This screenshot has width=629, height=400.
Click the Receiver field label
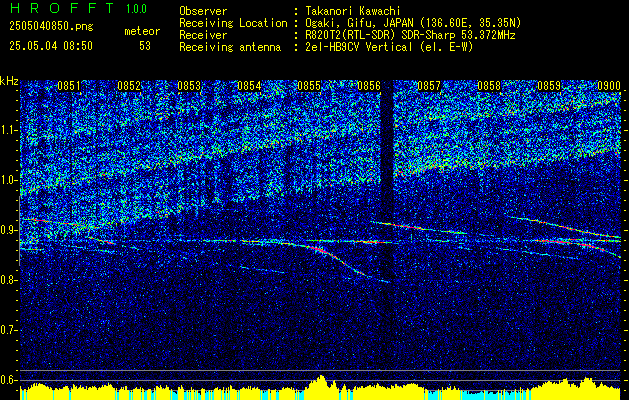coord(203,35)
